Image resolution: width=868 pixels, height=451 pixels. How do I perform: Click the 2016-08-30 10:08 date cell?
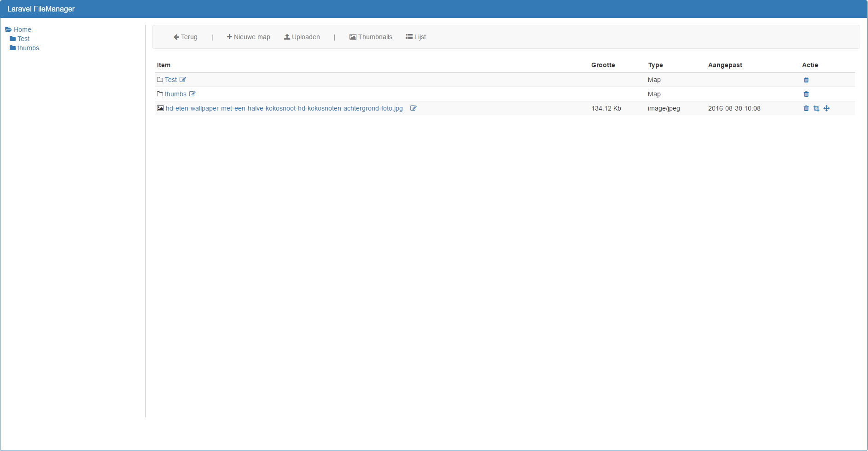pyautogui.click(x=734, y=108)
